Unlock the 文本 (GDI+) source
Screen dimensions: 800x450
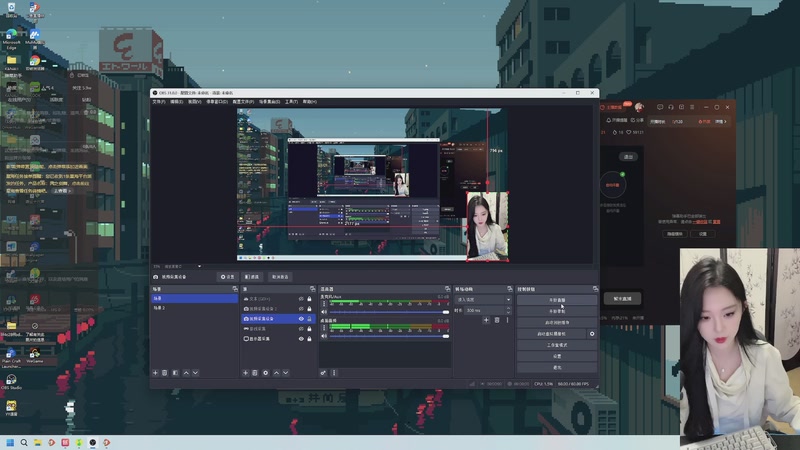click(x=309, y=299)
